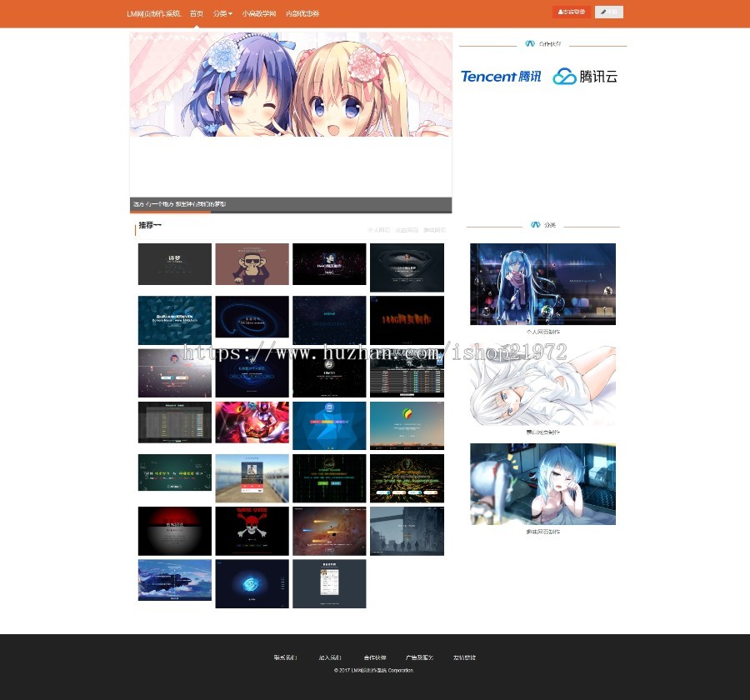Viewport: 750px width, 700px height.
Task: Filter by 个人网页 in recommendations header
Action: coord(379,230)
